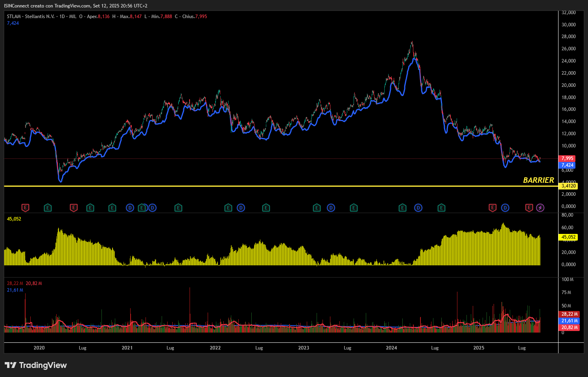Click the yellow 45,052 indicator axis label
Viewport: 588px width, 377px height.
(568, 237)
